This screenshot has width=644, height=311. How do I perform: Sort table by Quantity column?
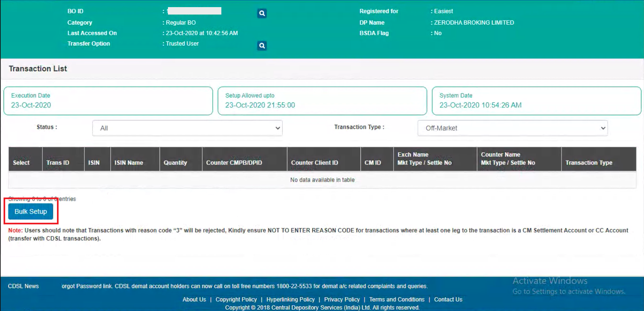pos(175,163)
